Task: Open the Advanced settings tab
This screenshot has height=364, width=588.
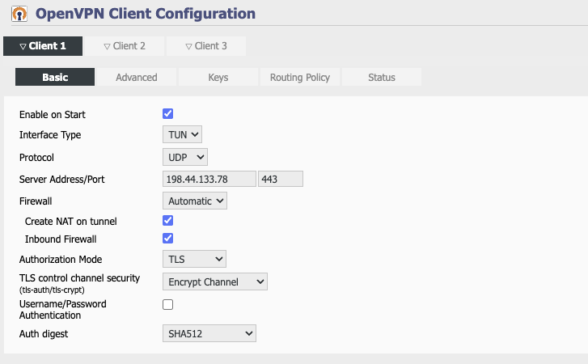Action: 137,77
